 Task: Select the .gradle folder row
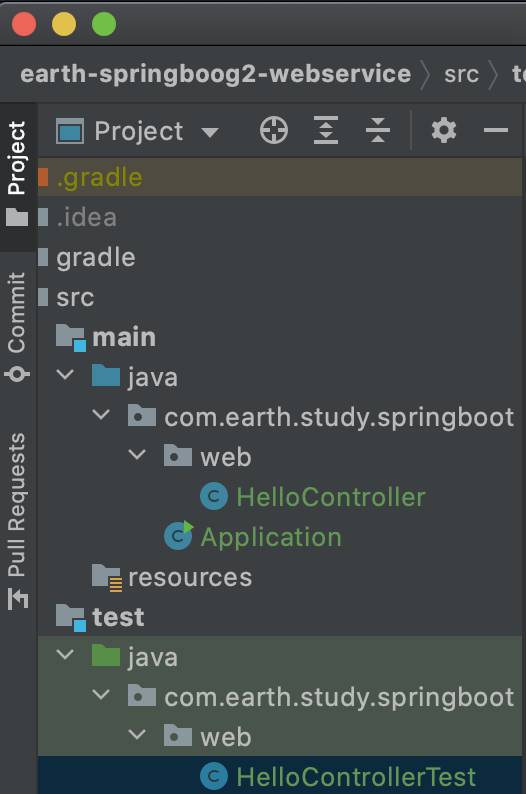280,177
